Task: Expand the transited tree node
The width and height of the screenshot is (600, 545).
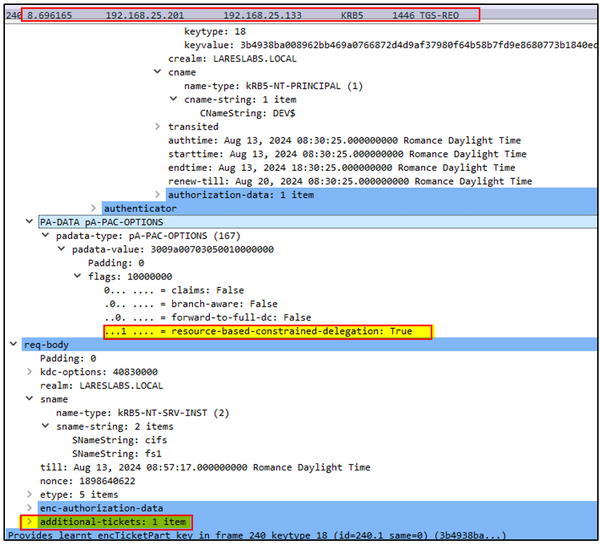Action: (x=157, y=127)
